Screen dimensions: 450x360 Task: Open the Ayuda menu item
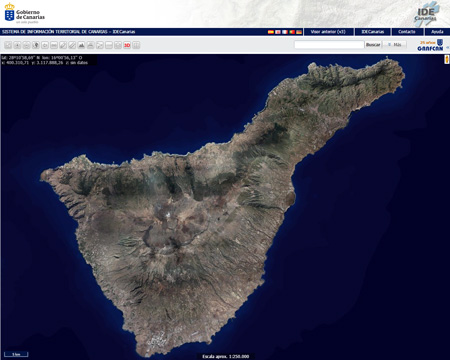(x=437, y=32)
